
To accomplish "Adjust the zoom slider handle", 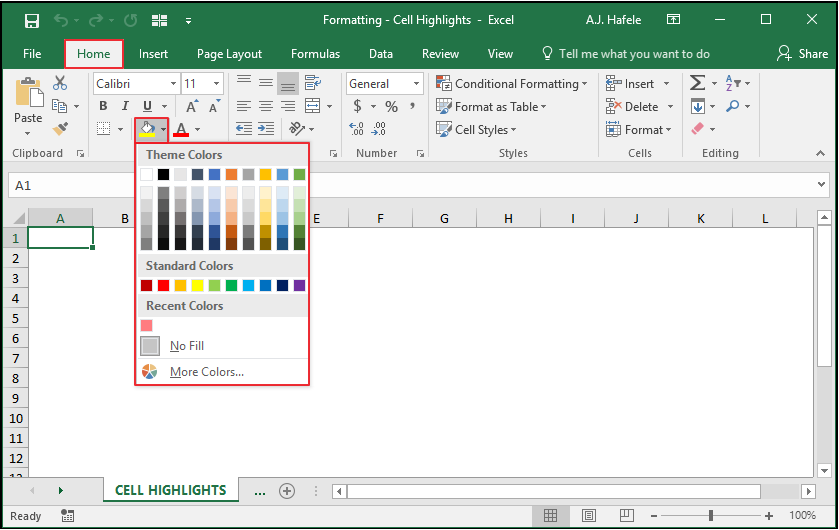I will (x=711, y=516).
